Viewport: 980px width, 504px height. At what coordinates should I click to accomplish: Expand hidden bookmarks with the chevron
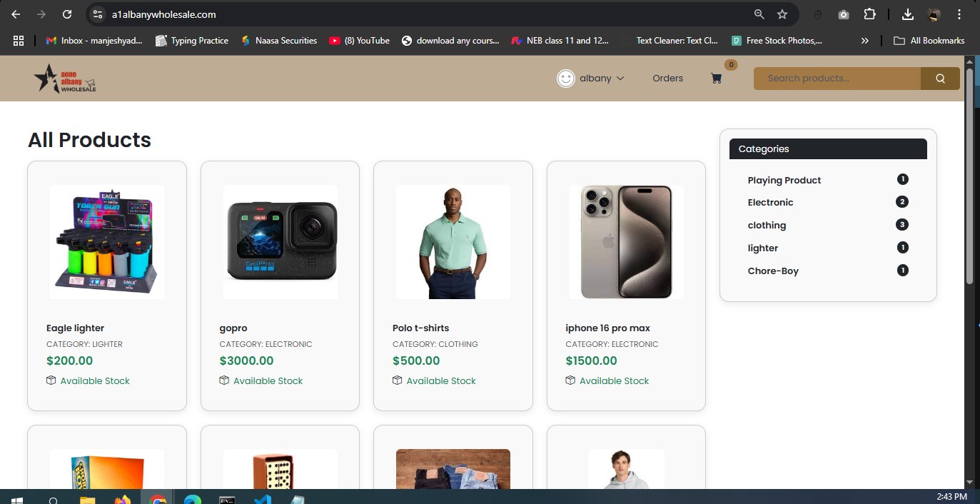tap(865, 41)
